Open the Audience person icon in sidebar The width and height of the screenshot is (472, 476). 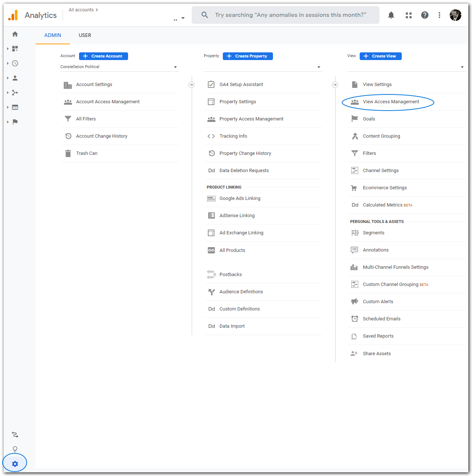[x=15, y=78]
